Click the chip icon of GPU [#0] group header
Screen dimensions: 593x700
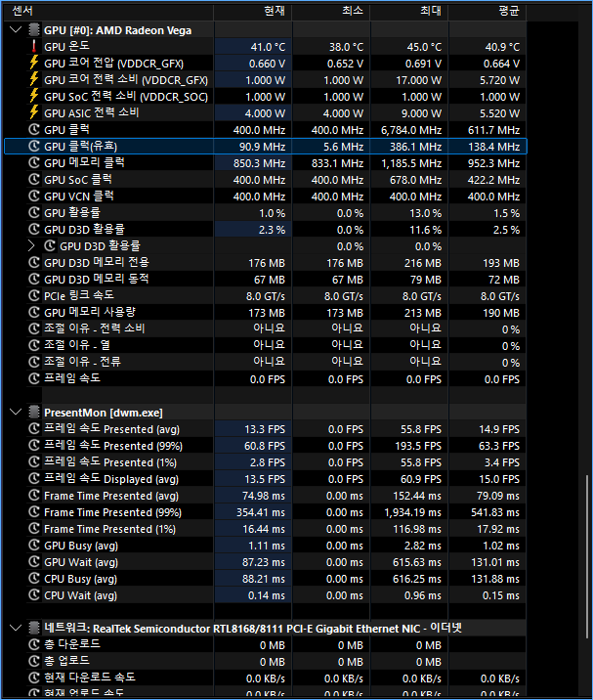[x=34, y=30]
